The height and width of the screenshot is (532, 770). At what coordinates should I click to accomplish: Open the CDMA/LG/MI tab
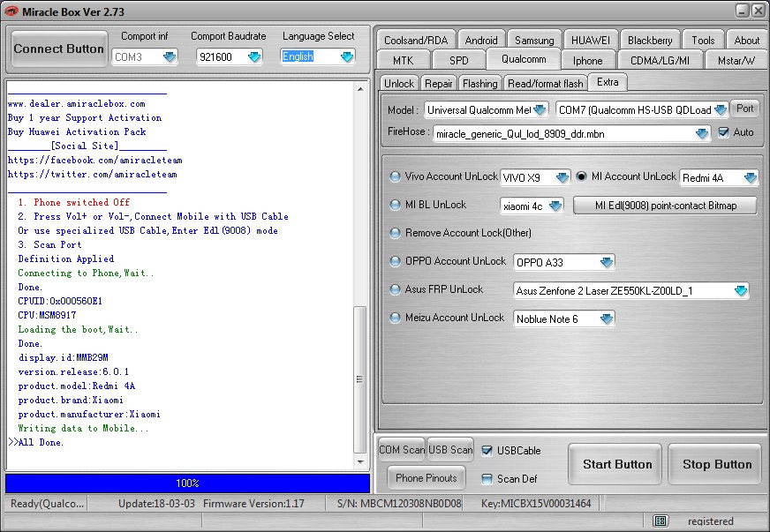click(660, 60)
